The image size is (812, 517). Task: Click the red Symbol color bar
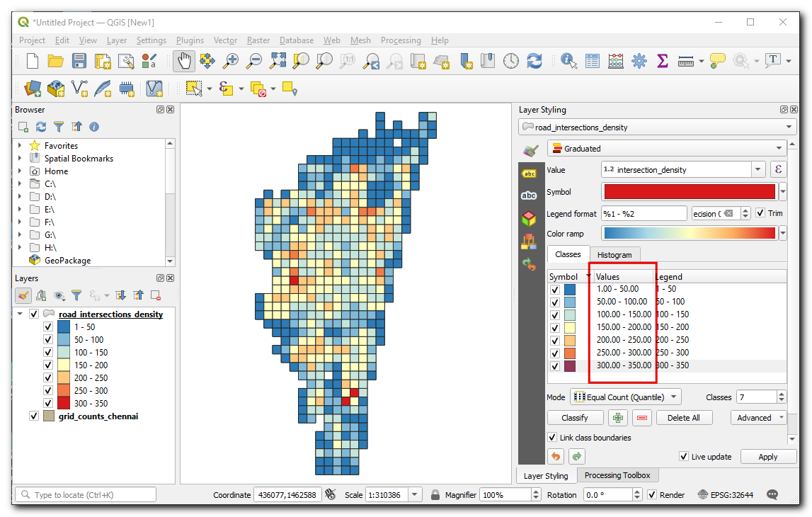tap(689, 192)
